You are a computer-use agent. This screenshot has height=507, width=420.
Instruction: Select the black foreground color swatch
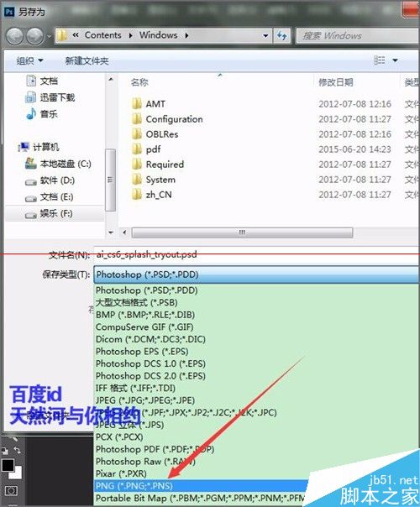[8, 466]
